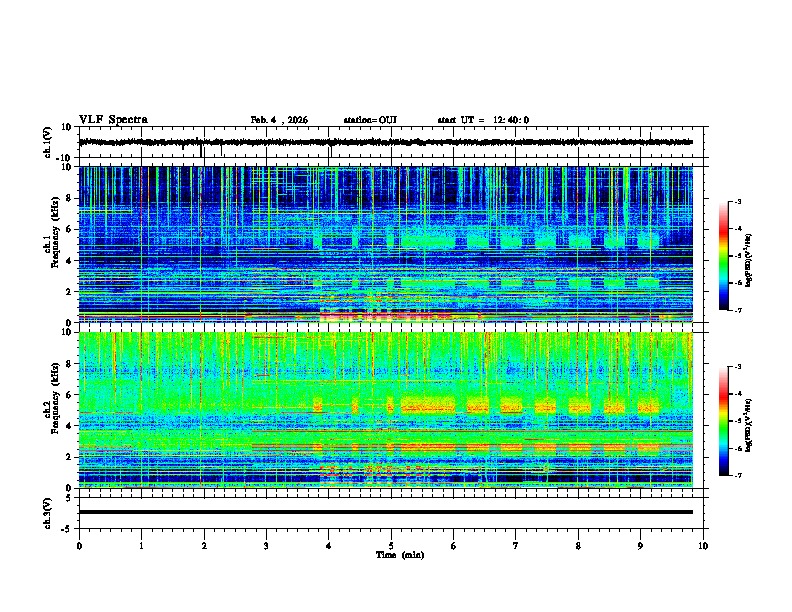Click the "station=OUI" header label
Image resolution: width=792 pixels, height=612 pixels.
(370, 120)
